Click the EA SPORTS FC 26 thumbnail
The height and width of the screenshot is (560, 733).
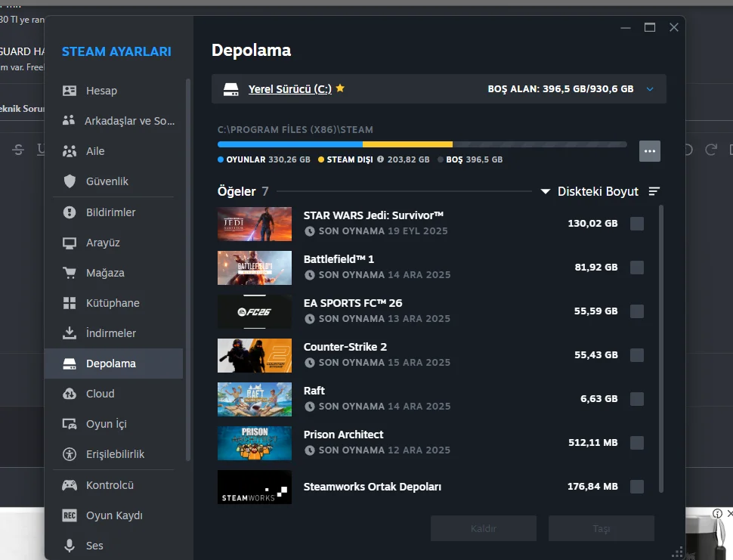point(255,312)
